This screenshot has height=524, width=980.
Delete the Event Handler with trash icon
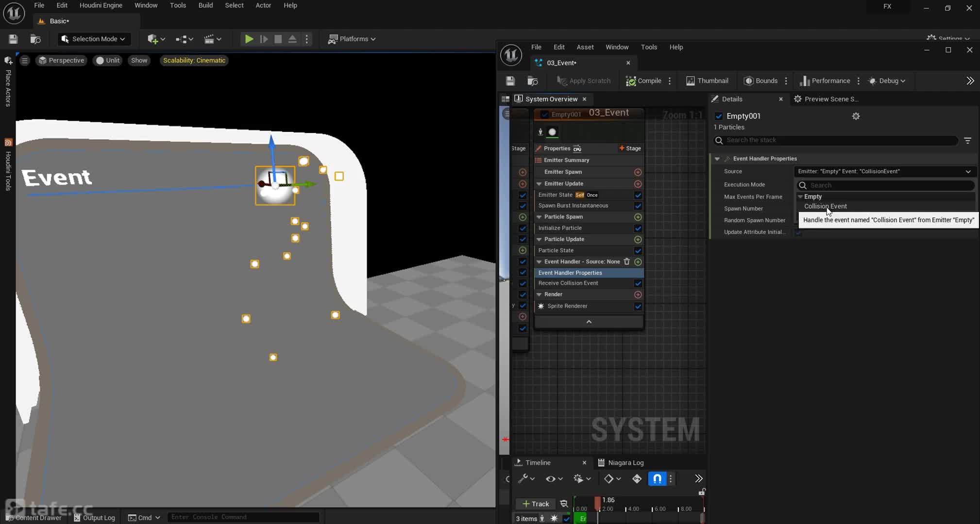(626, 262)
